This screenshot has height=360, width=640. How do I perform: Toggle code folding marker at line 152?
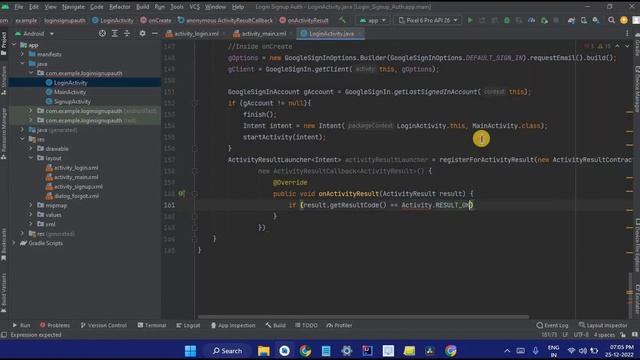195,103
